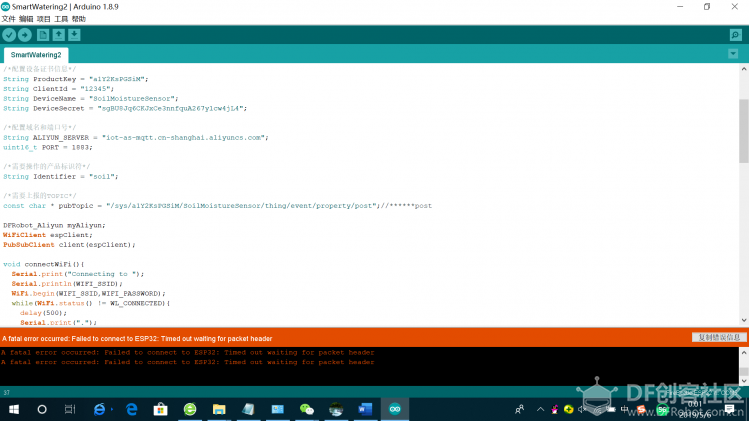Click the Upload (arrow) button

[x=25, y=35]
